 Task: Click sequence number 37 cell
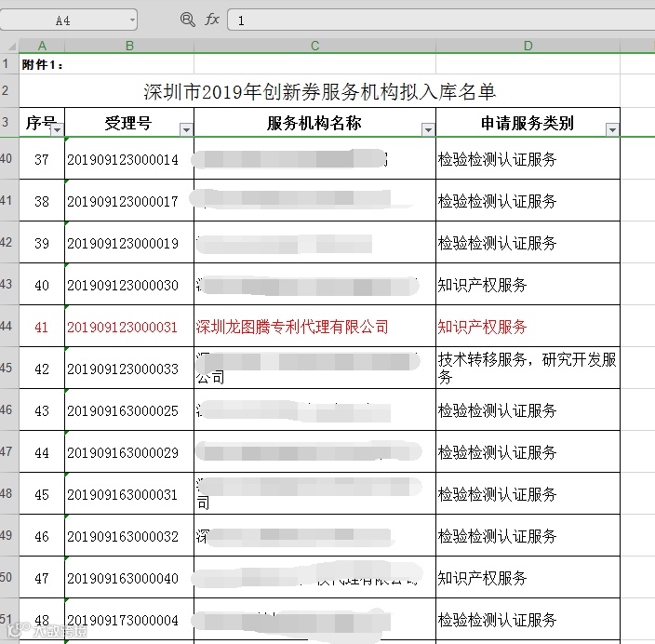tap(42, 159)
